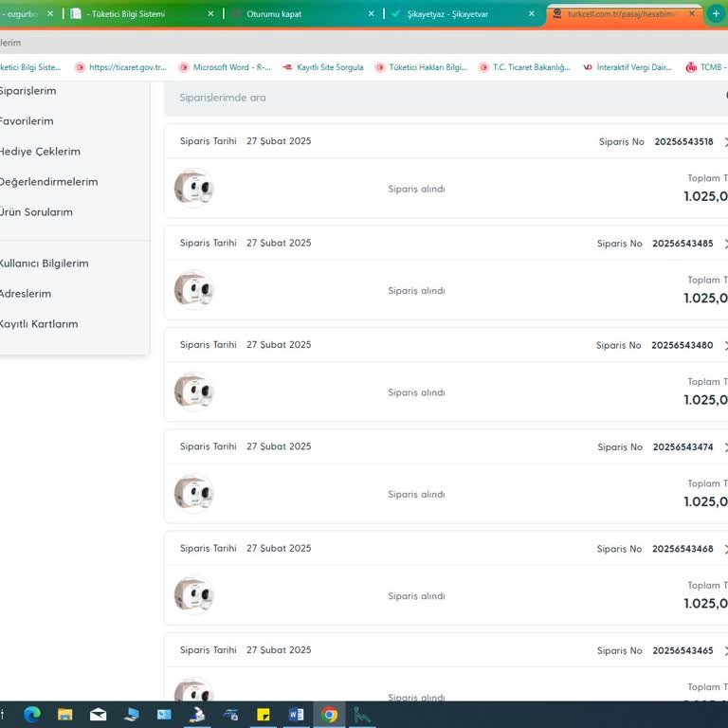This screenshot has width=728, height=728.
Task: Open the computer monitor icon in taskbar
Action: [132, 714]
